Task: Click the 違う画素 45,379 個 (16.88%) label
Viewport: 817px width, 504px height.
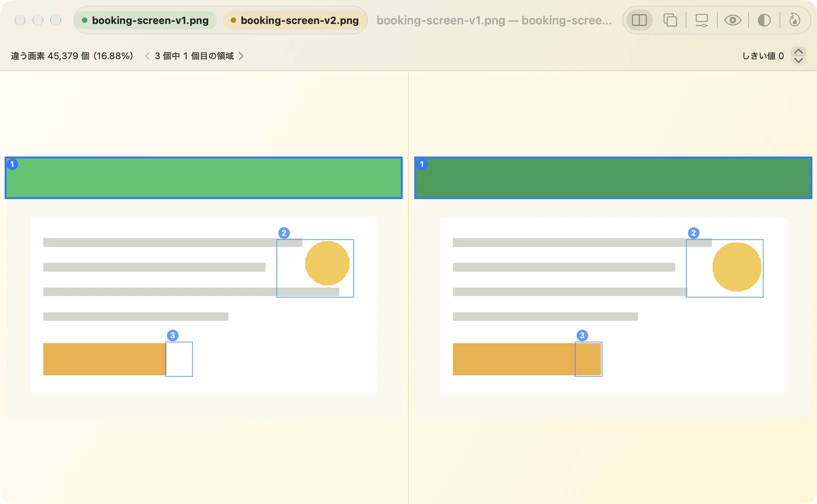Action: coord(72,56)
